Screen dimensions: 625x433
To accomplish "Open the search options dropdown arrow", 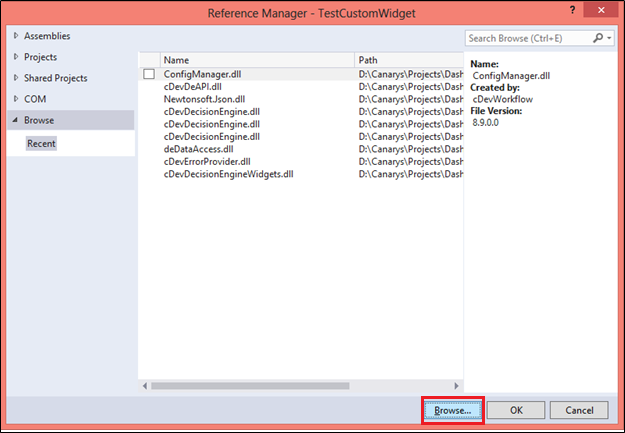I will pyautogui.click(x=609, y=38).
